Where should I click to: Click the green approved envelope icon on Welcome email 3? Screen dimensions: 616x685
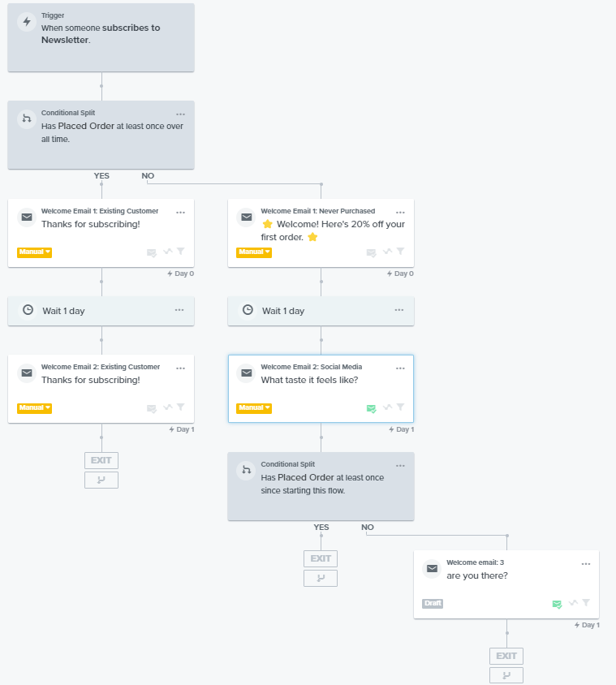click(x=557, y=604)
